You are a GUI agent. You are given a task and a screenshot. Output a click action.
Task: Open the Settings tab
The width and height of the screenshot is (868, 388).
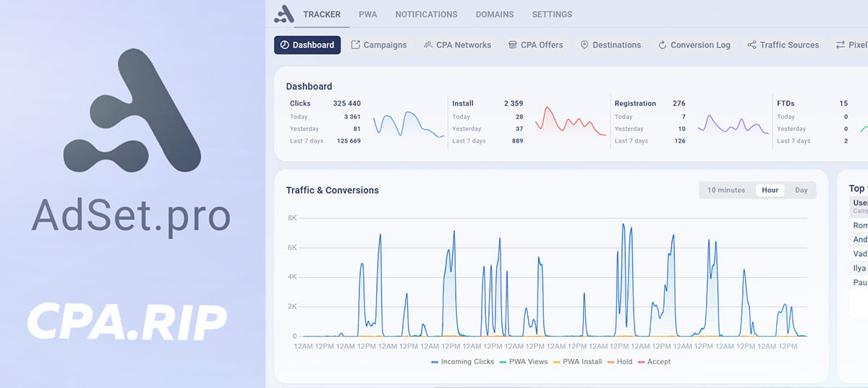click(552, 14)
